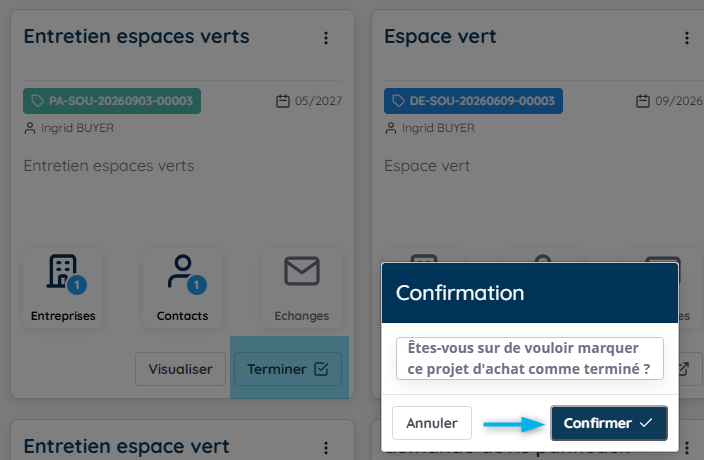
Task: Cancel the confirmation dialog with Annuler
Action: coord(431,423)
